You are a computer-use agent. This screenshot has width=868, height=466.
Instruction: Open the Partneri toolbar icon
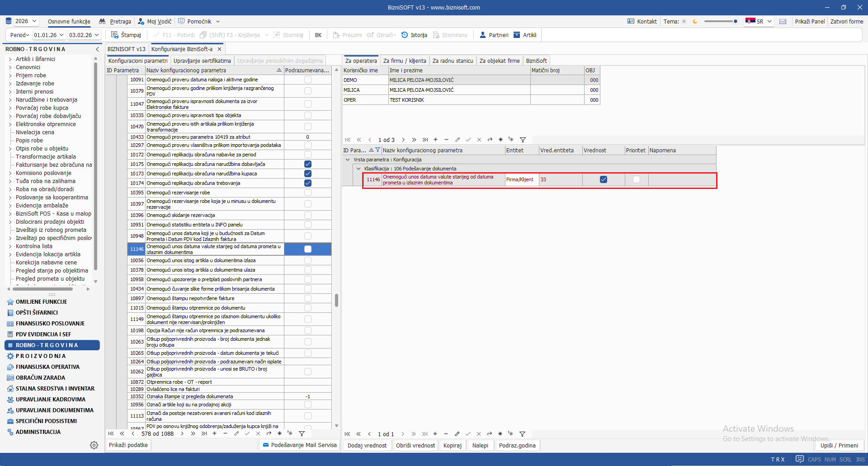pos(483,35)
